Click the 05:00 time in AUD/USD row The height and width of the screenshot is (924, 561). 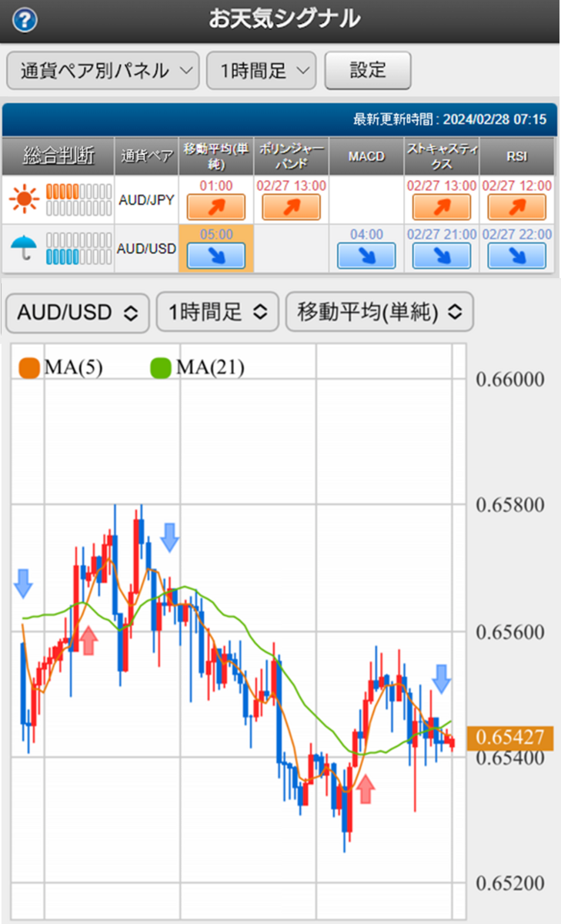[216, 234]
